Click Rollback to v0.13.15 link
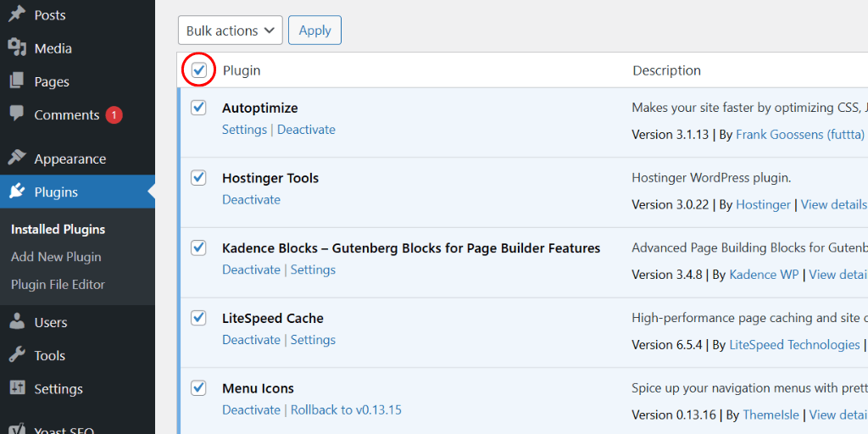This screenshot has width=868, height=434. point(346,409)
